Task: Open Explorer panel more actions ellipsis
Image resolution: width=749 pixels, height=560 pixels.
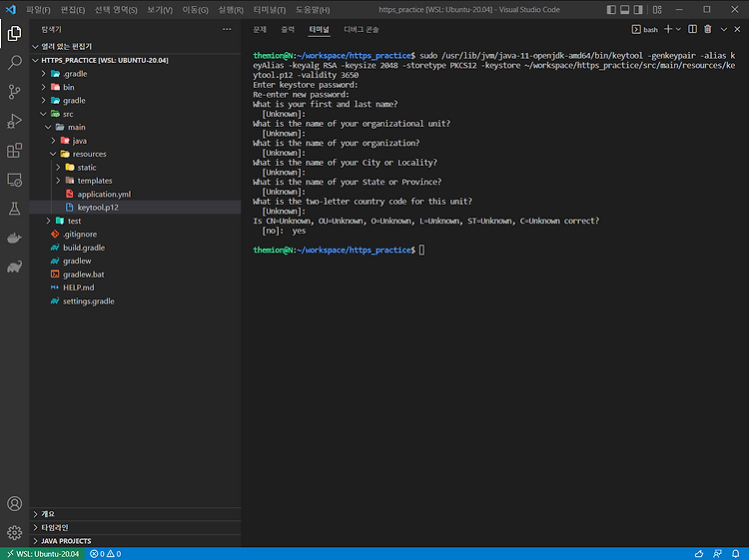Action: pos(227,30)
